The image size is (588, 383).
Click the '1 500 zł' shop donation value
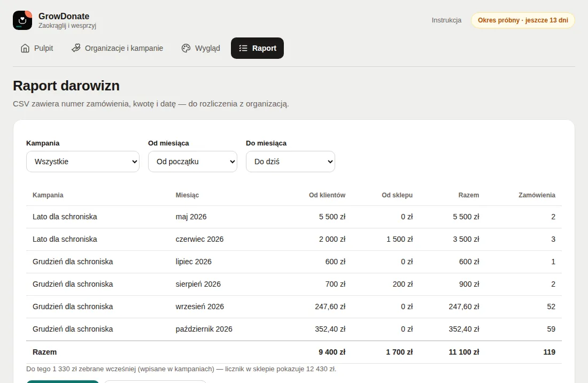399,239
